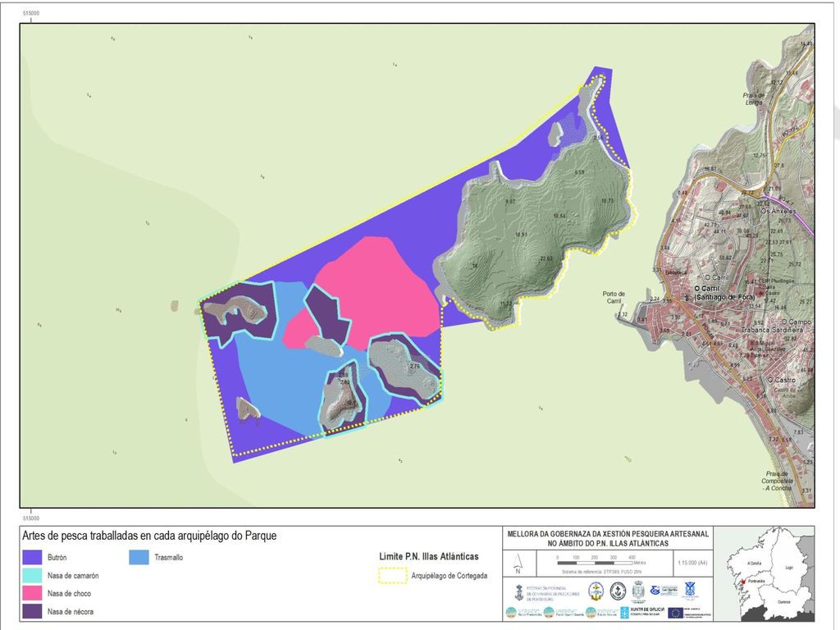Click the "Límite P.N. Illas Atlánticas" heading

pyautogui.click(x=428, y=556)
